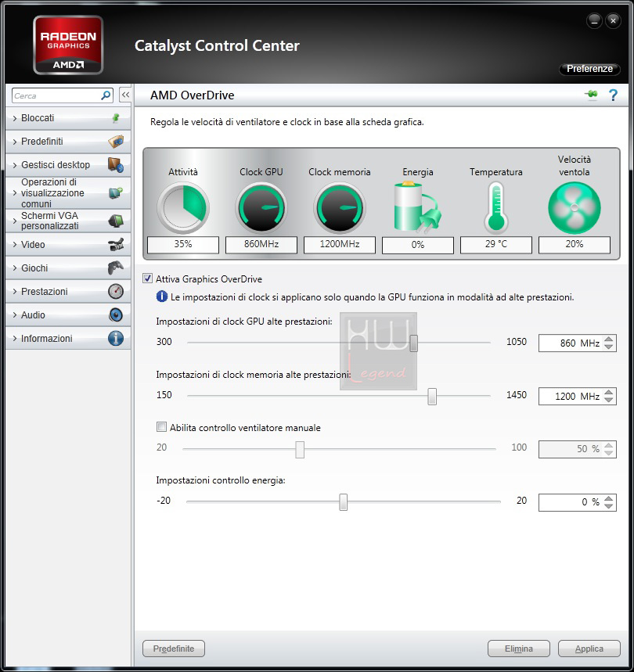Click the memory clock slider handle
This screenshot has height=672, width=634.
[x=432, y=396]
